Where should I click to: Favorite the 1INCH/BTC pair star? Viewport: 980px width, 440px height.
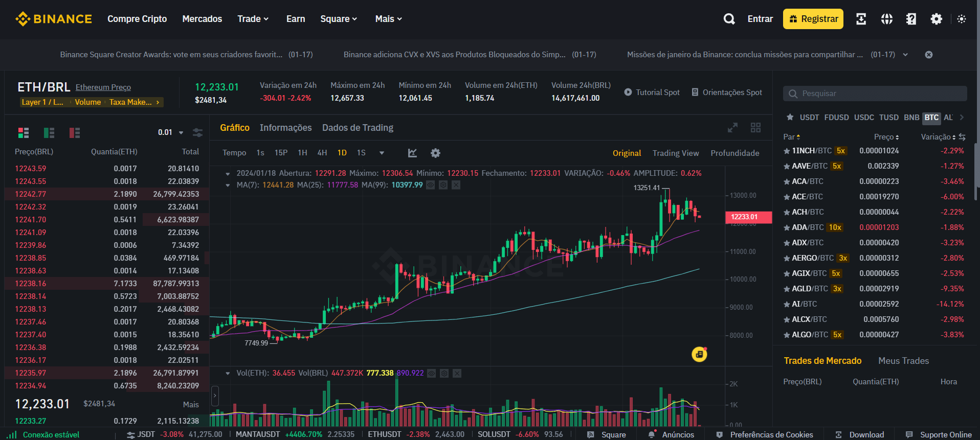[787, 151]
